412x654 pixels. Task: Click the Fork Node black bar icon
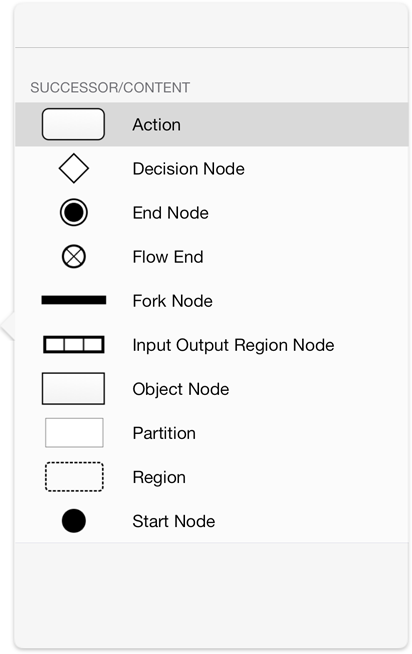pyautogui.click(x=74, y=300)
